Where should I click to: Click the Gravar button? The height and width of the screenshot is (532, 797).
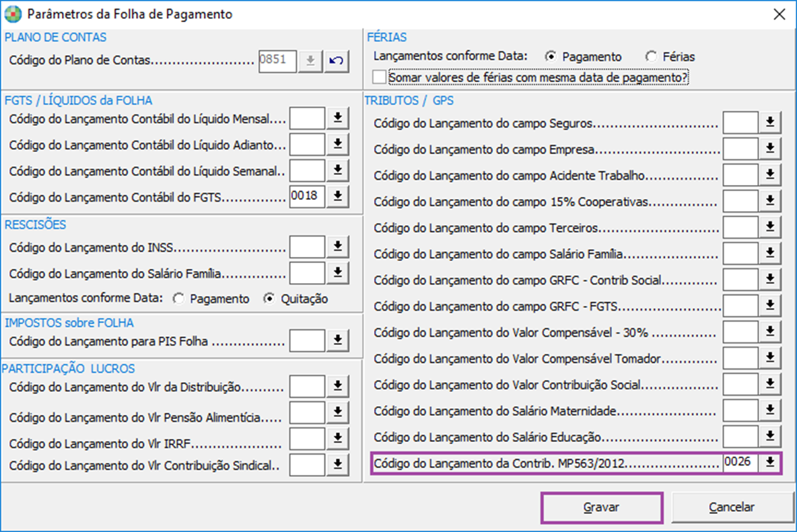click(x=602, y=507)
